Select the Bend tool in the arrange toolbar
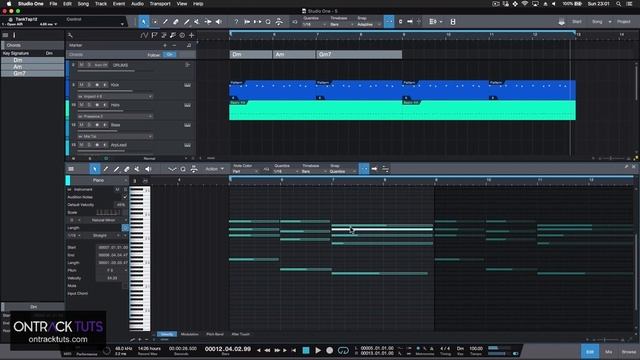 tap(208, 22)
